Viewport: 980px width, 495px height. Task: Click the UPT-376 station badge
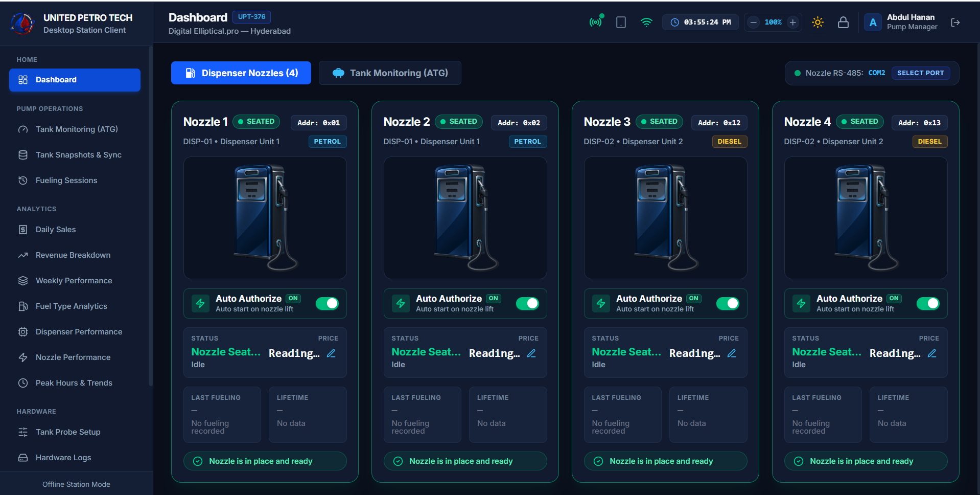(x=251, y=17)
